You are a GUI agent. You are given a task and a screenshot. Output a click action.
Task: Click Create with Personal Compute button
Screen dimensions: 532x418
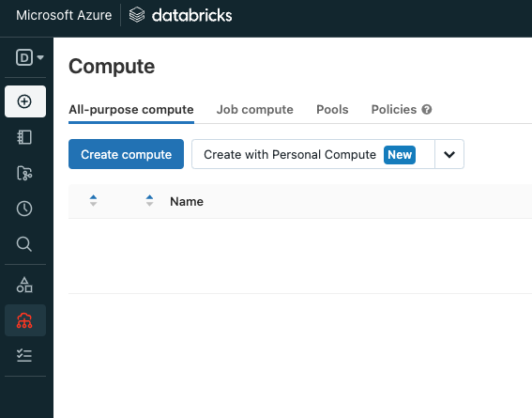(313, 154)
